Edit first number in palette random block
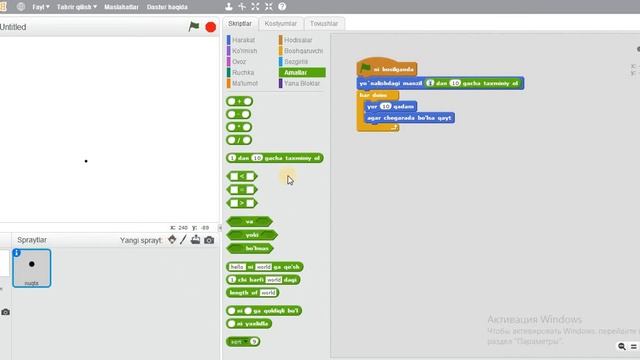This screenshot has width=640, height=360. pyautogui.click(x=232, y=158)
